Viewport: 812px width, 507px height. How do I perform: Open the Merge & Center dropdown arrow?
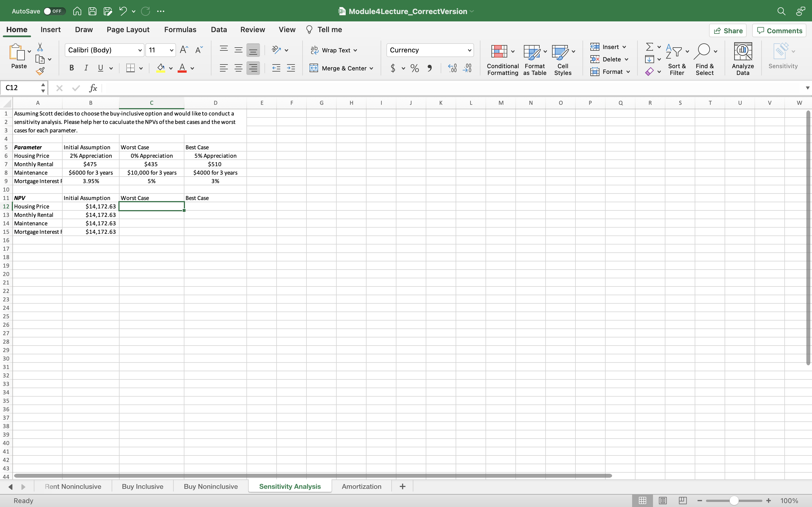[371, 68]
